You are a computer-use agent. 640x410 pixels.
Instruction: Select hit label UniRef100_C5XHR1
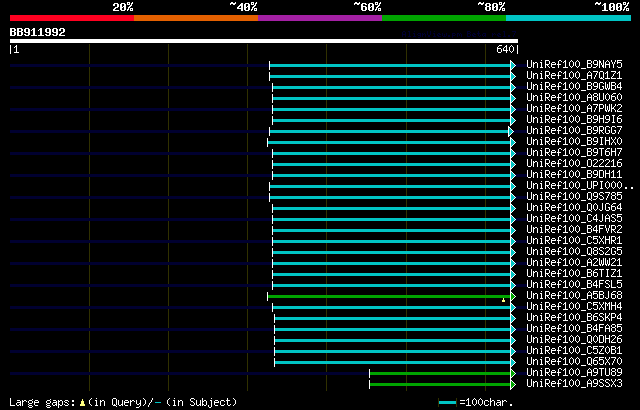[574, 241]
